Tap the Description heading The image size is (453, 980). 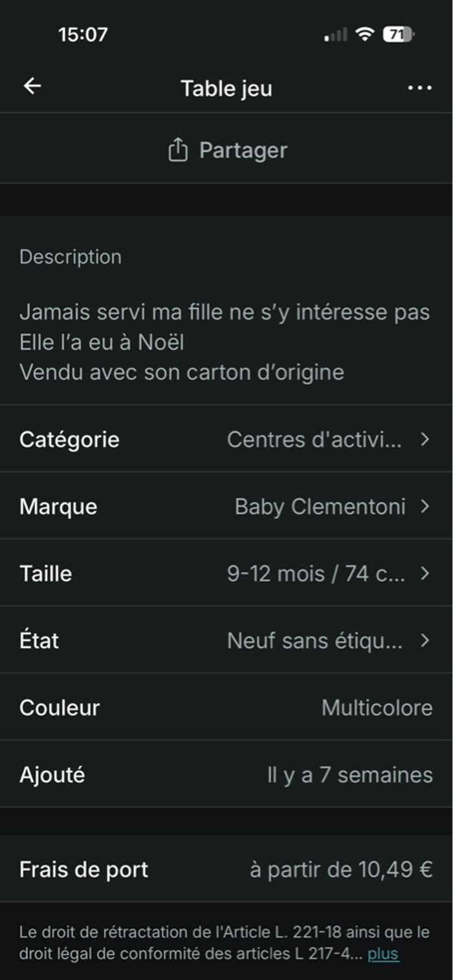(71, 256)
